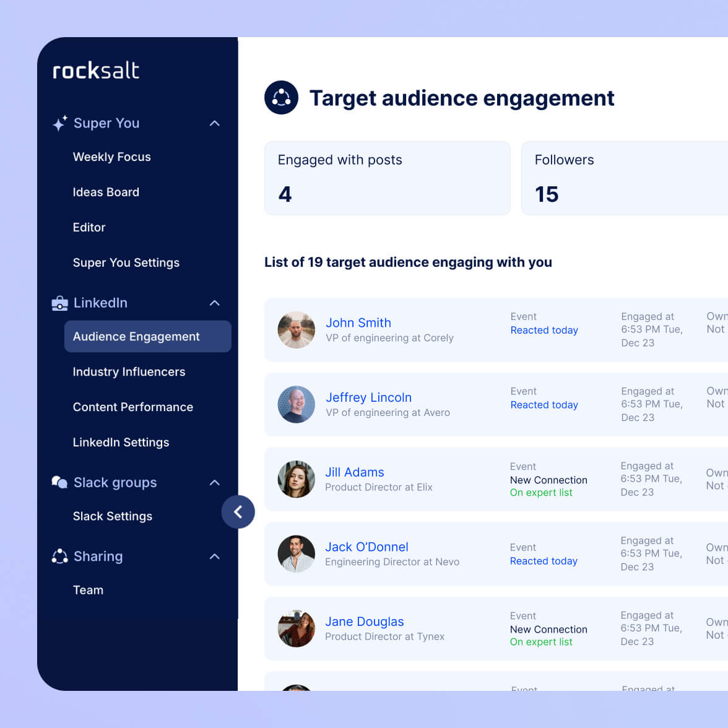Collapse the Slack groups chevron
728x728 pixels.
[x=215, y=483]
